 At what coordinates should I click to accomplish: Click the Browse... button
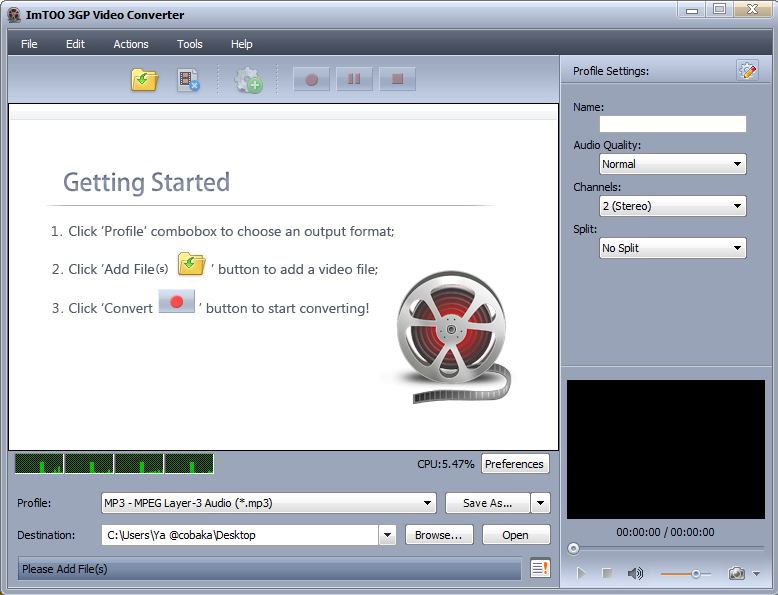pyautogui.click(x=439, y=535)
